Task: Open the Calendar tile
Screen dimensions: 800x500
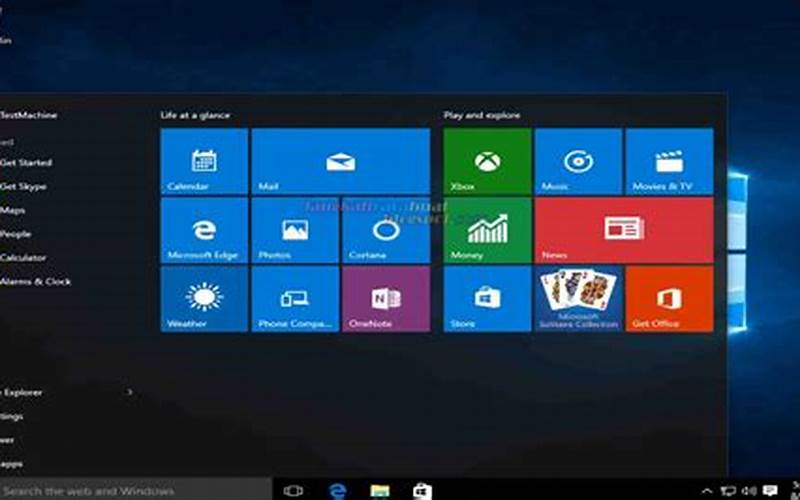Action: pos(204,161)
